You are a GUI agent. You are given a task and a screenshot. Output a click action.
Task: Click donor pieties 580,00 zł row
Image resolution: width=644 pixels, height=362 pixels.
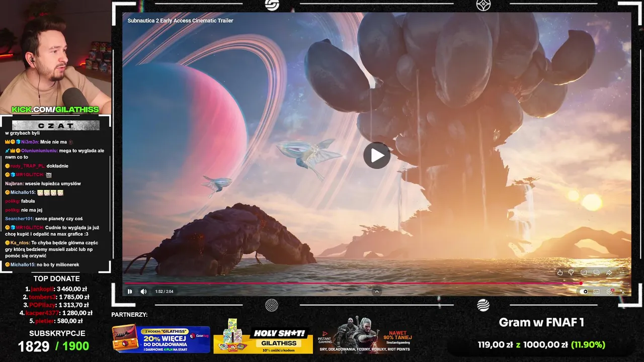[56, 321]
